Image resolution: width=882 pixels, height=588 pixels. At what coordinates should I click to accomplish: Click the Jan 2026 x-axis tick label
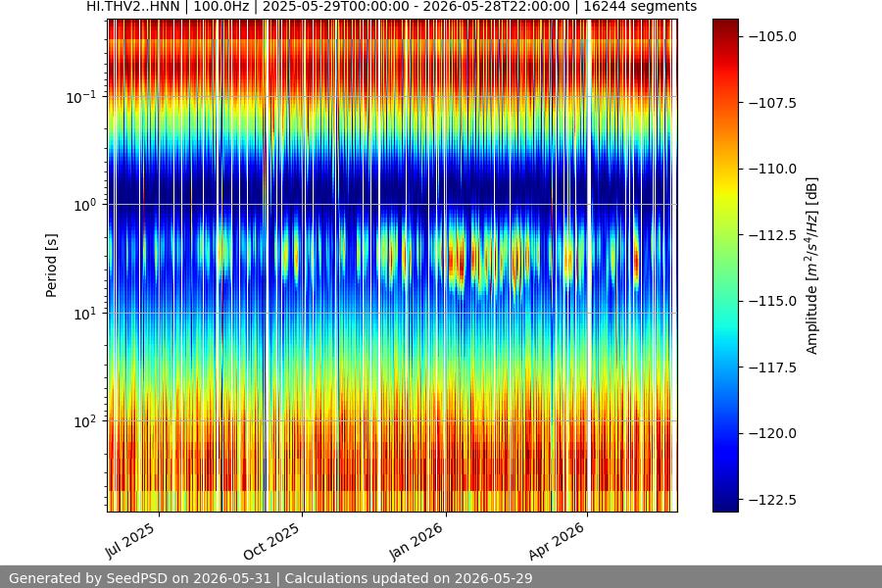click(x=416, y=542)
